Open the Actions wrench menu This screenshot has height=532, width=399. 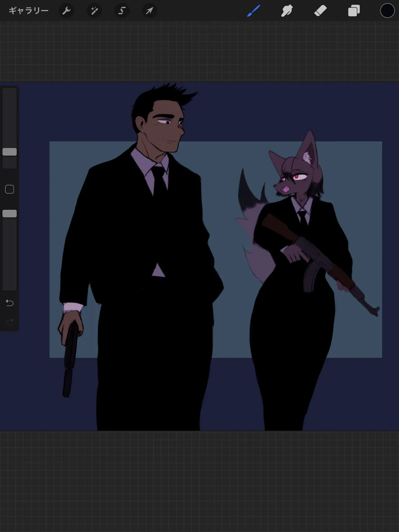click(66, 11)
